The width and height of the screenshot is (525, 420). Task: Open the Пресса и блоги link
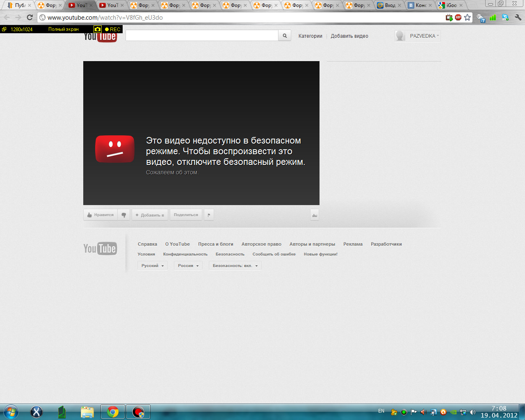pos(216,244)
